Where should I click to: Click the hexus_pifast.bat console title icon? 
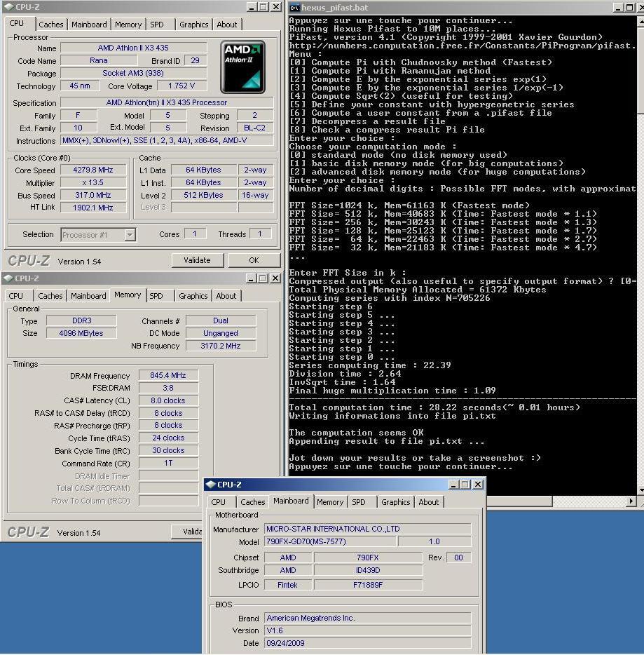pyautogui.click(x=294, y=8)
